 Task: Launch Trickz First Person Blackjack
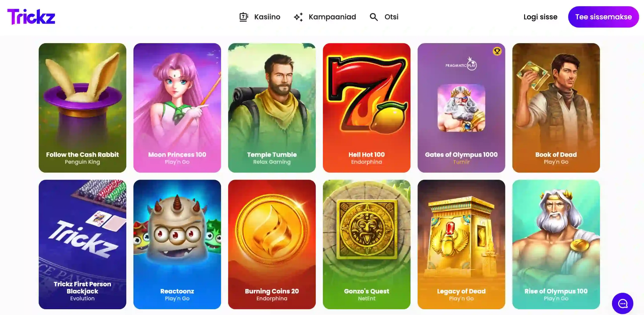[x=83, y=244]
